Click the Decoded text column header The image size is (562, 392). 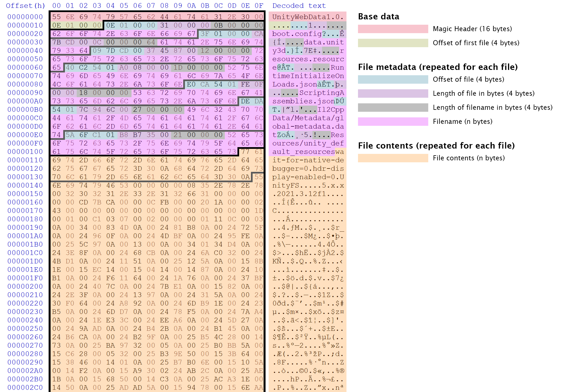coord(299,6)
